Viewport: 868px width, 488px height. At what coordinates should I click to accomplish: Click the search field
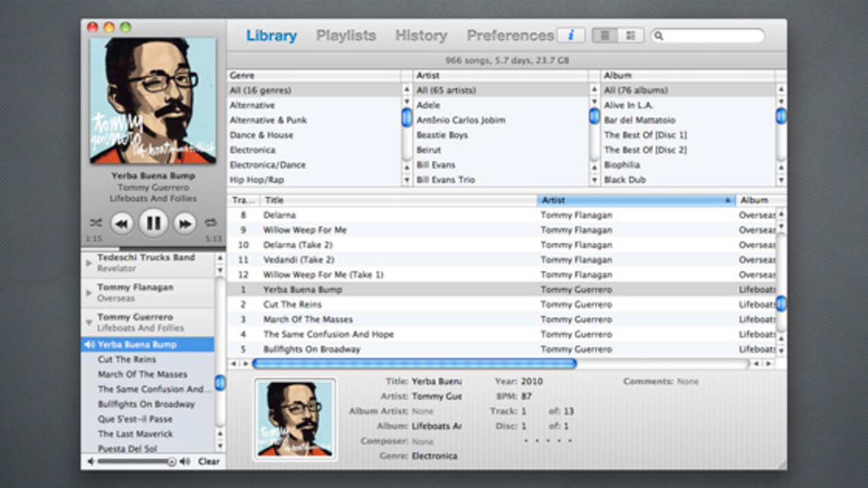(712, 35)
